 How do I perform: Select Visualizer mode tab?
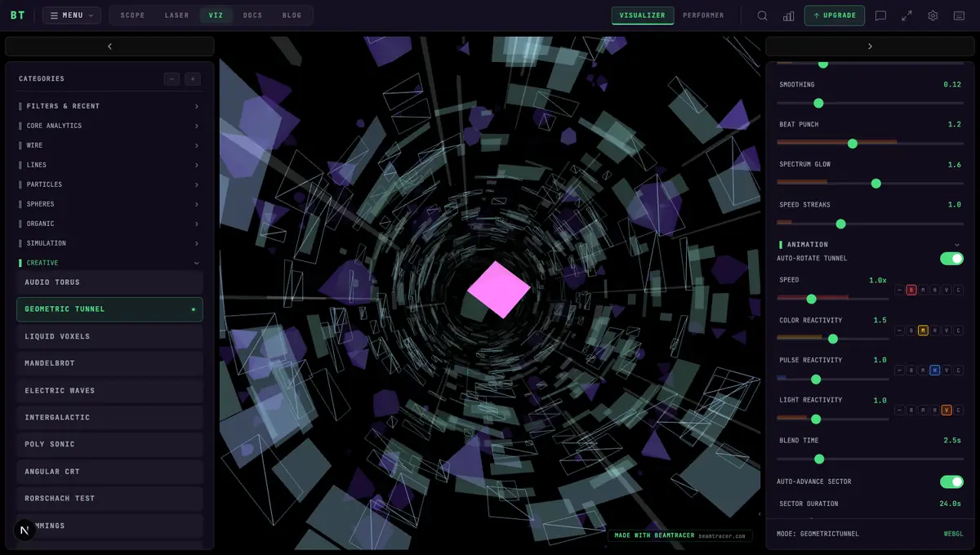click(643, 16)
